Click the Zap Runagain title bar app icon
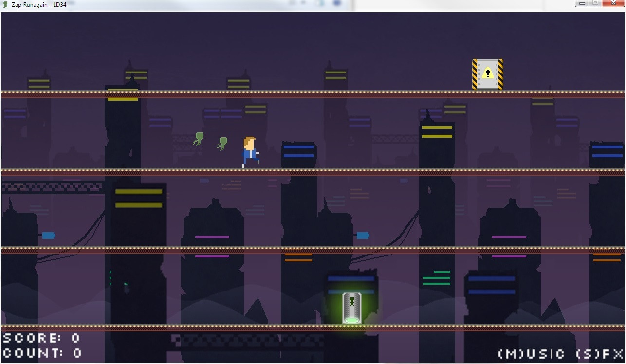 click(x=5, y=4)
